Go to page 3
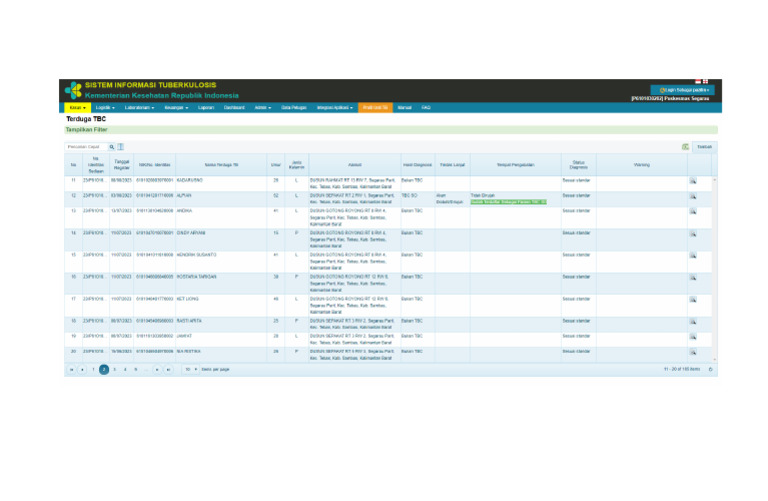The width and height of the screenshot is (768, 501). [x=115, y=370]
